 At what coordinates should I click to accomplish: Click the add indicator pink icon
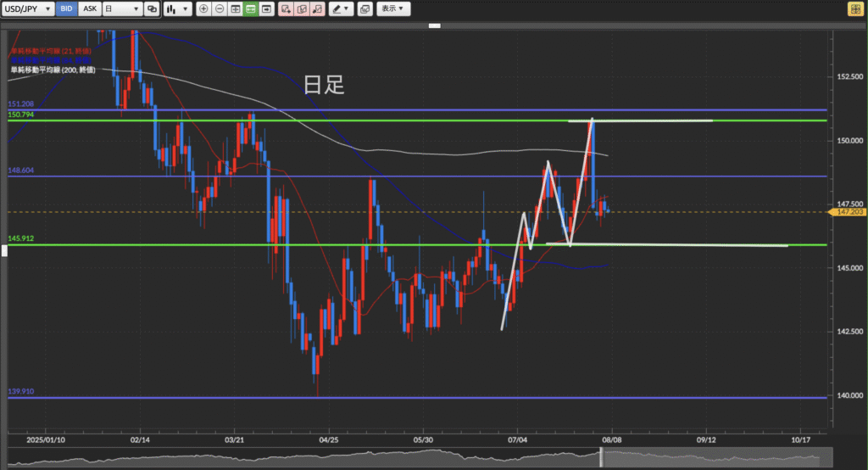pos(286,8)
